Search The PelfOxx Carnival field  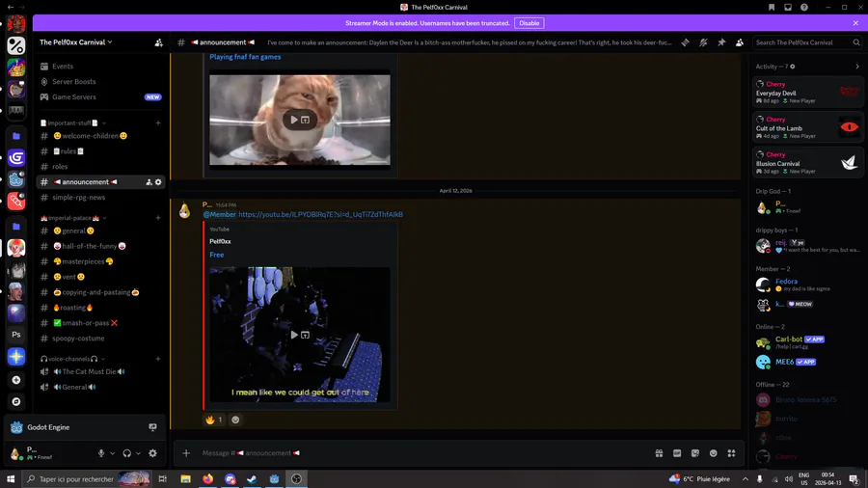pos(807,42)
